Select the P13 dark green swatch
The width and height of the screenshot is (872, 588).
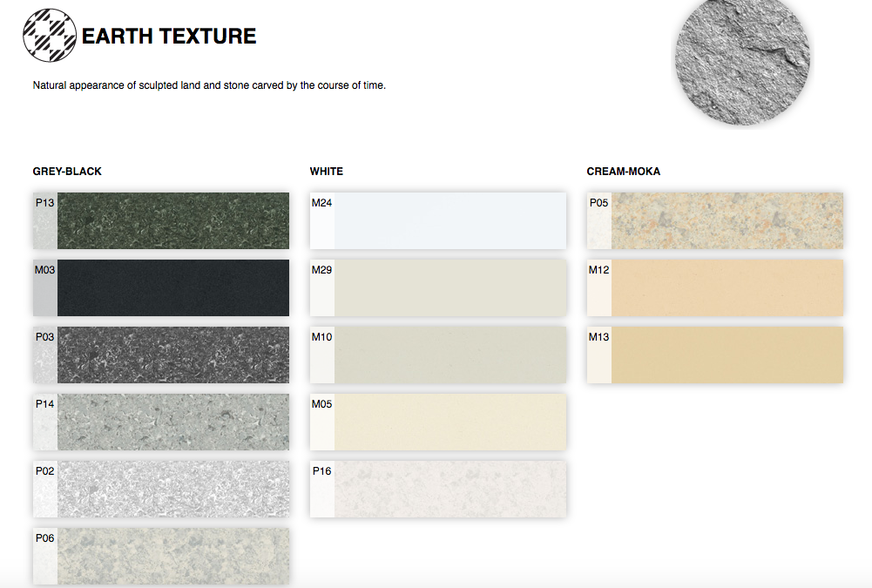(x=160, y=221)
